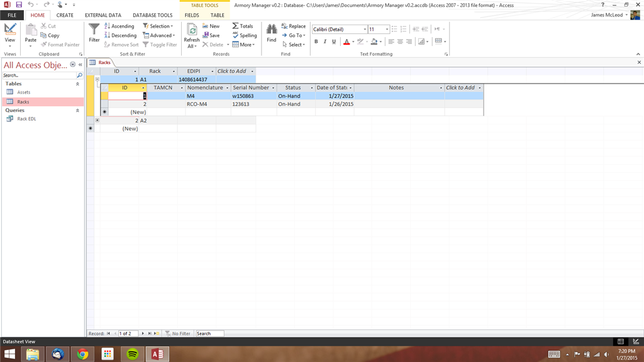
Task: Apply Bold formatting
Action: [x=316, y=41]
